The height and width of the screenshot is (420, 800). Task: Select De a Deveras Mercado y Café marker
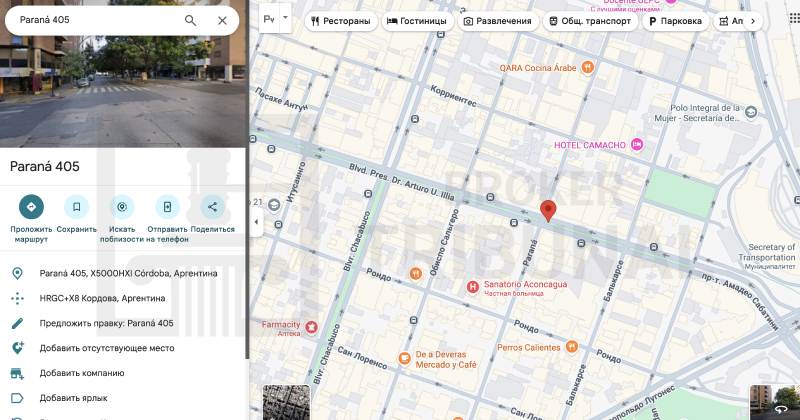point(405,359)
